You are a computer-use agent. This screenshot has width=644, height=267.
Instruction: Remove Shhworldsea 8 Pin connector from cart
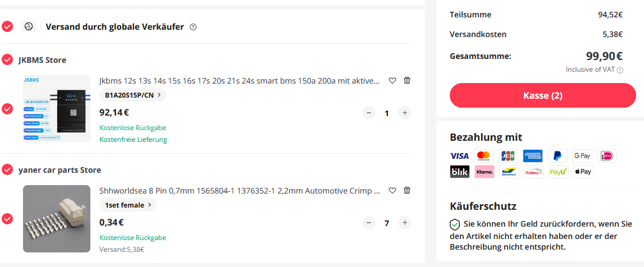coord(407,190)
